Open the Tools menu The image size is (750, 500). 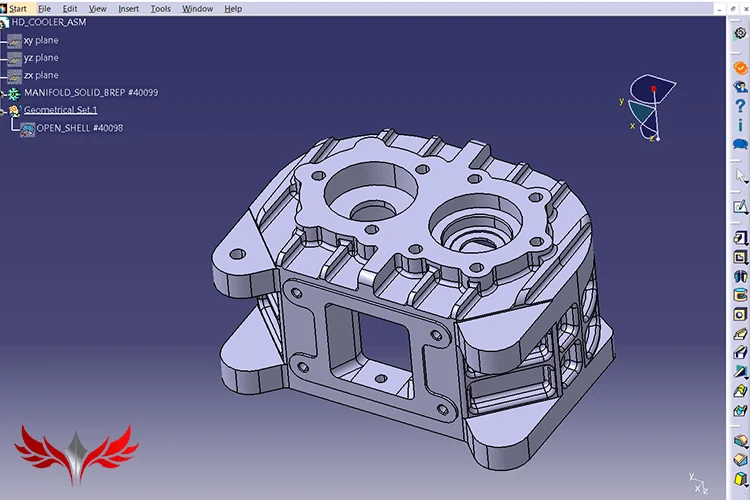pos(161,9)
